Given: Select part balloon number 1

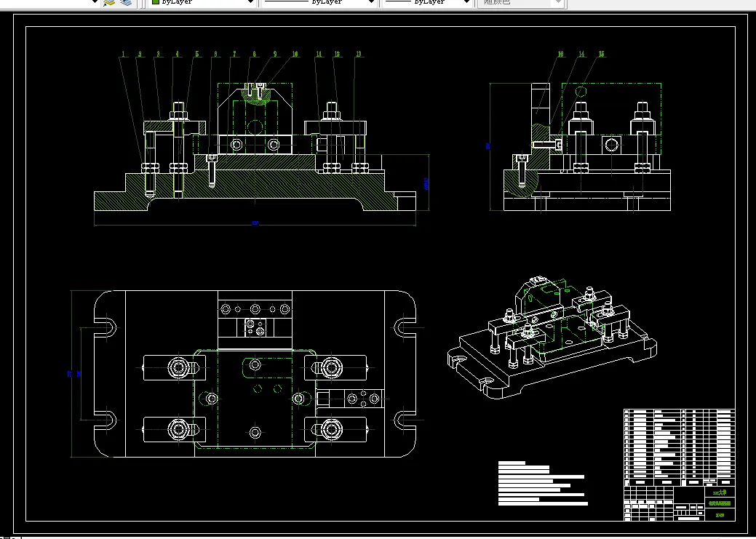Looking at the screenshot, I should point(124,54).
